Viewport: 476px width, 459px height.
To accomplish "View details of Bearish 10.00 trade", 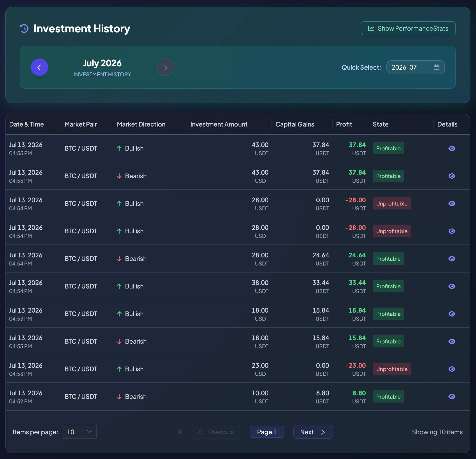I will tap(452, 397).
